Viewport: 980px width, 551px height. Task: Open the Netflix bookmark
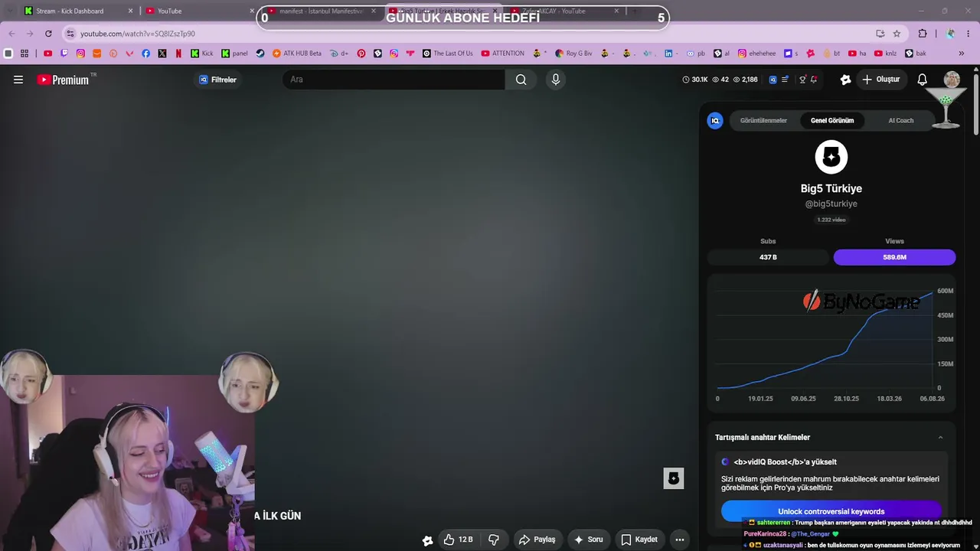click(178, 54)
